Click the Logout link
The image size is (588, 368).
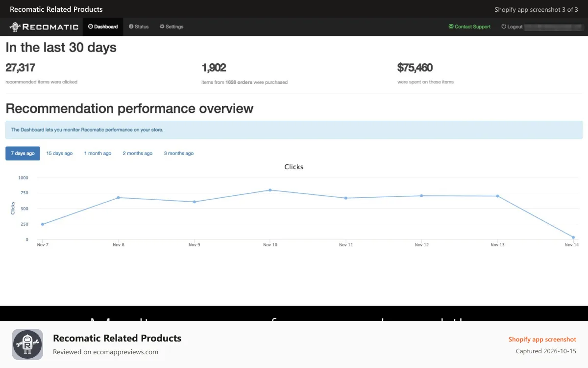coord(512,26)
